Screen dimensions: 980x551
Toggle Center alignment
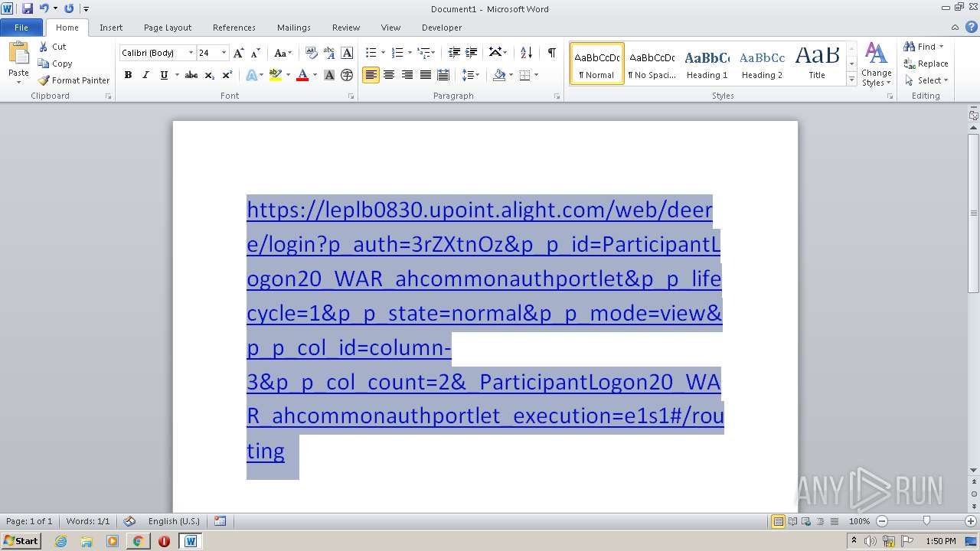pyautogui.click(x=389, y=75)
